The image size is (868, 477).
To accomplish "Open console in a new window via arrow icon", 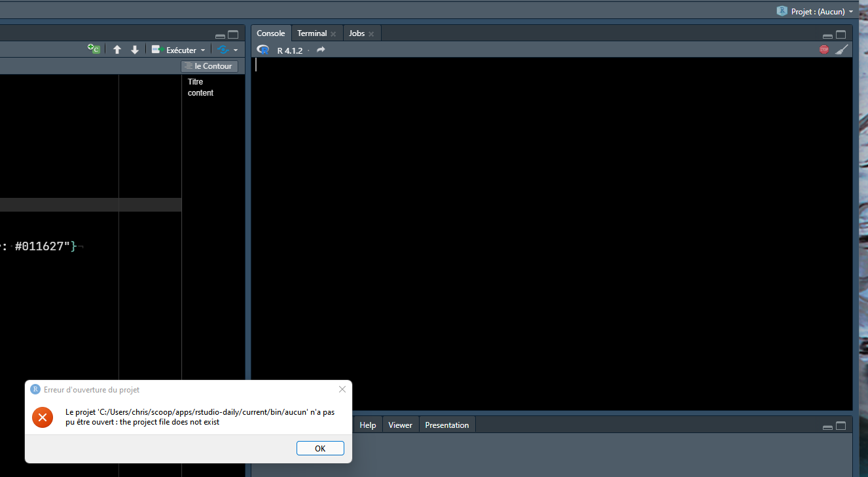I will 320,50.
